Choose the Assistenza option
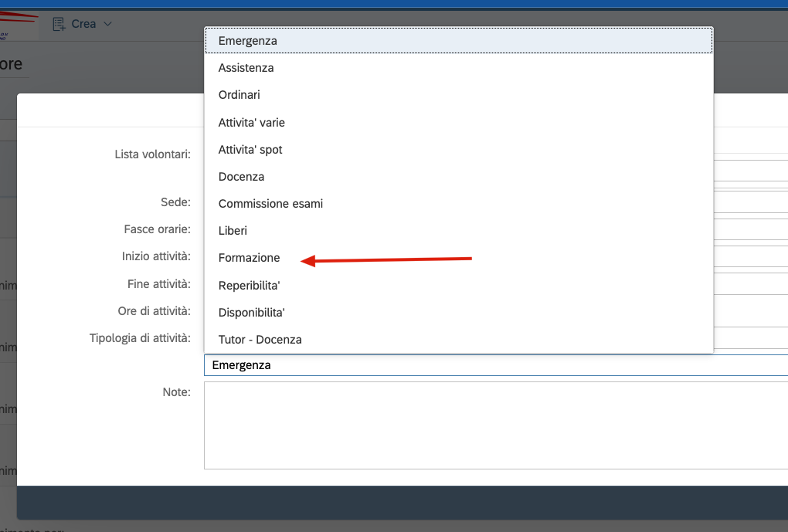 [246, 68]
